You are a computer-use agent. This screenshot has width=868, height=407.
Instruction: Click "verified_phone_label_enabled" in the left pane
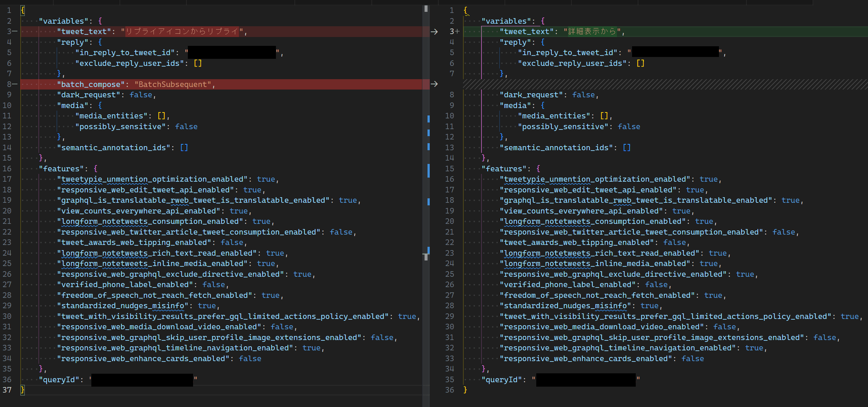click(125, 285)
